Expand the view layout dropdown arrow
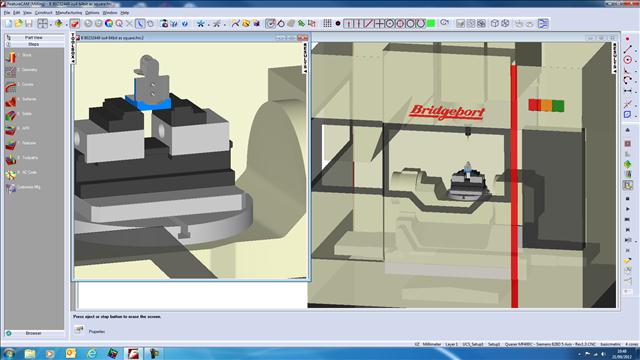The width and height of the screenshot is (640, 360). [x=51, y=24]
